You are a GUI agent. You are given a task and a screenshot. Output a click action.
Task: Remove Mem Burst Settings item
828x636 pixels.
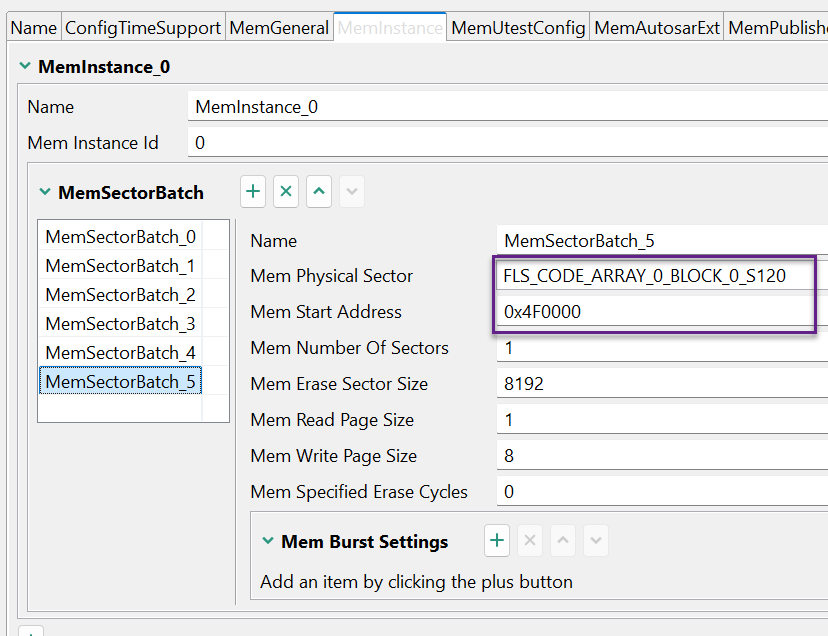click(530, 540)
